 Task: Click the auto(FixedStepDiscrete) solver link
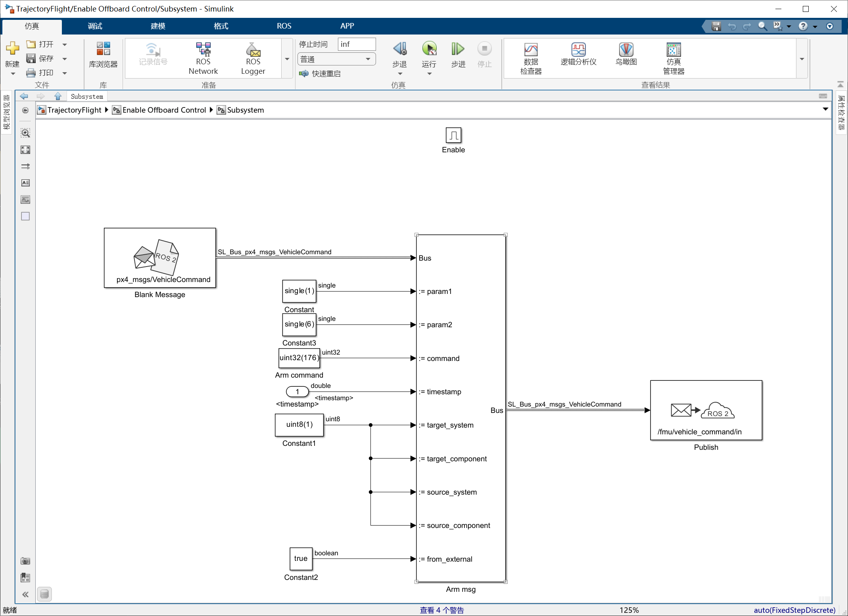pos(794,610)
